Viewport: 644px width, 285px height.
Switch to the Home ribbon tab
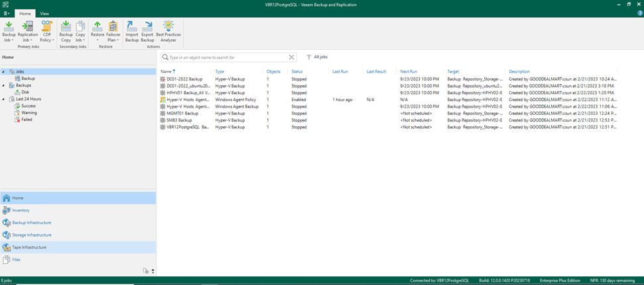pos(25,13)
